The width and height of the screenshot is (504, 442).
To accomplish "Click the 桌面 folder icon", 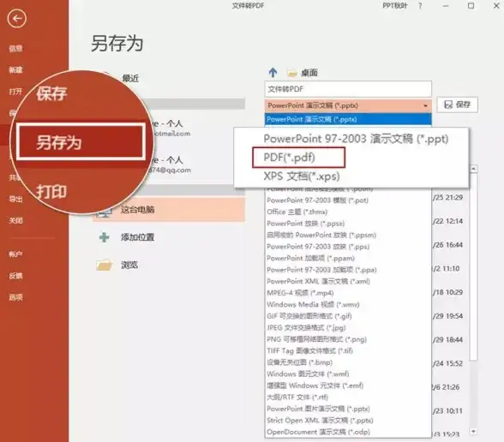I will pos(292,74).
